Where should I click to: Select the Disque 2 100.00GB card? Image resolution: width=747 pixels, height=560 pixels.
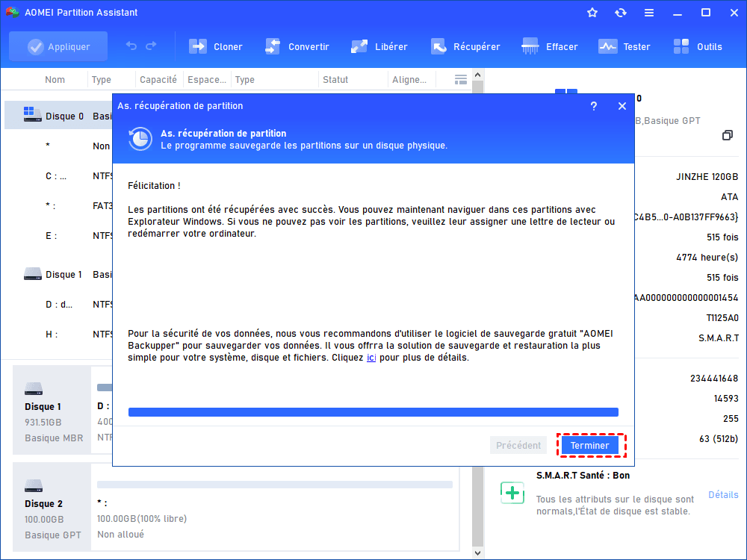coord(52,507)
